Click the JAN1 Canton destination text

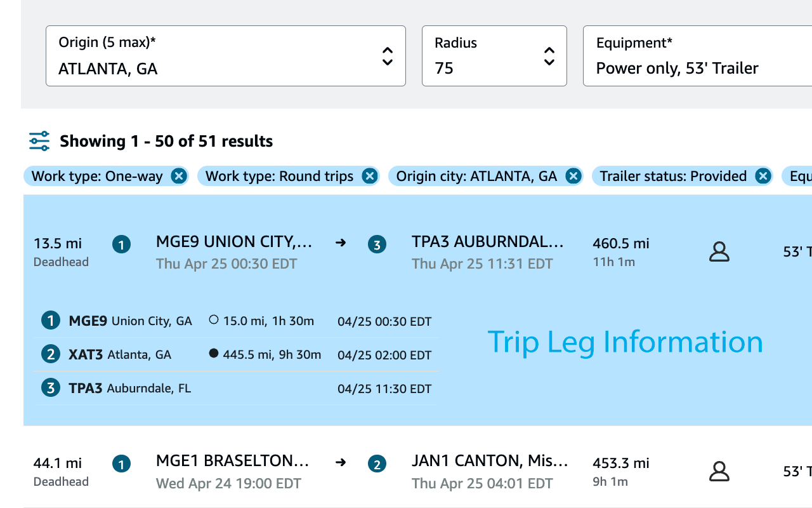pyautogui.click(x=489, y=461)
